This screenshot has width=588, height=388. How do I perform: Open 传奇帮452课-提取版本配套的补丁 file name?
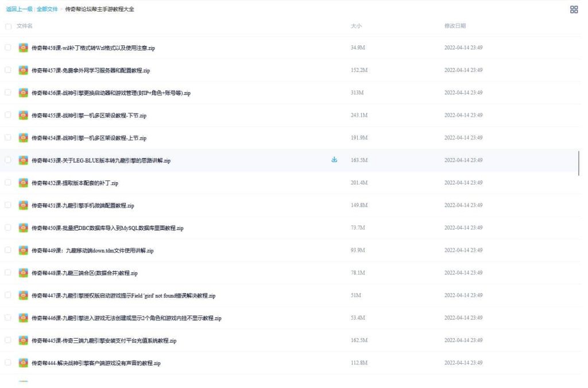click(75, 183)
